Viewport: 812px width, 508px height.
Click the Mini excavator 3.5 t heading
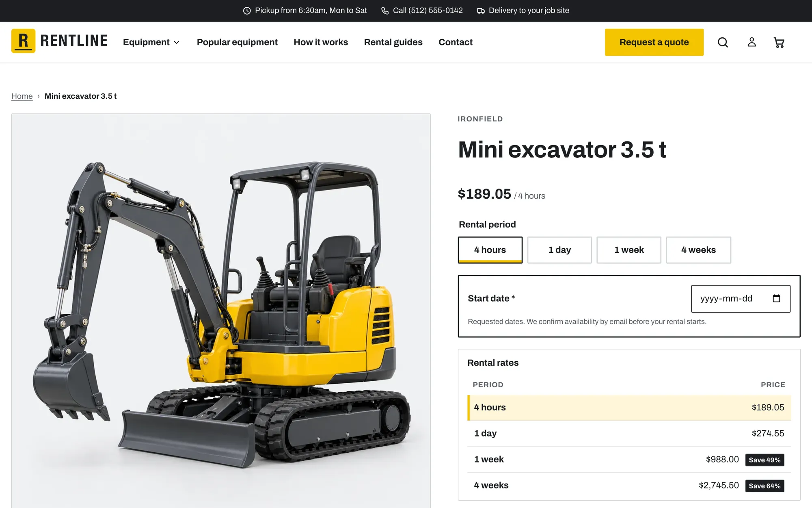coord(562,150)
